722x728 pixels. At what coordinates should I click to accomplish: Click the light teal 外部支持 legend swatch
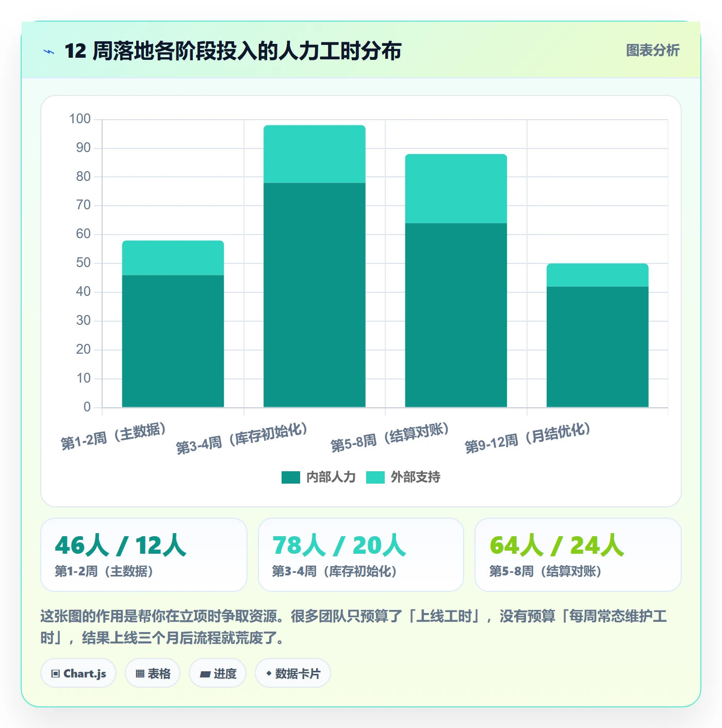[x=375, y=477]
